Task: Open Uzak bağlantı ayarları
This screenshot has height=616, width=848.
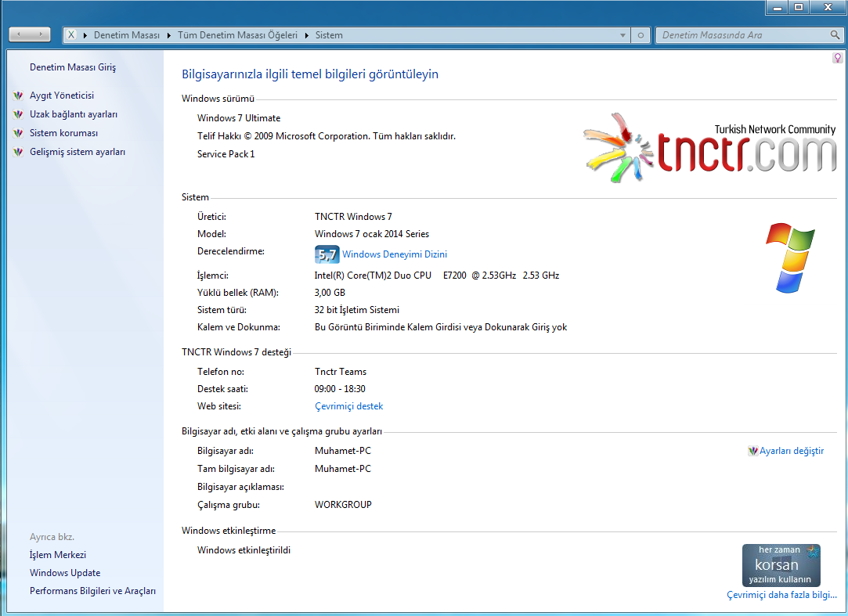Action: coord(74,114)
